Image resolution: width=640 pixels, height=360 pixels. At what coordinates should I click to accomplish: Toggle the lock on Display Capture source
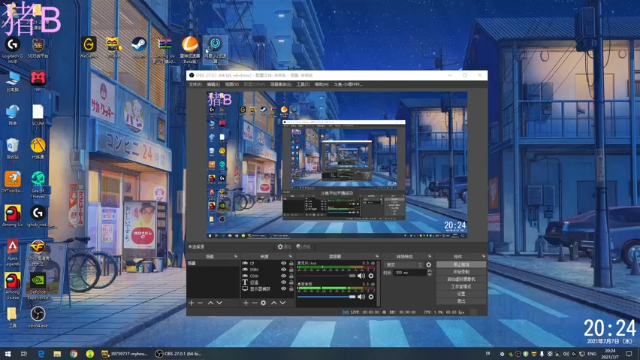291,289
